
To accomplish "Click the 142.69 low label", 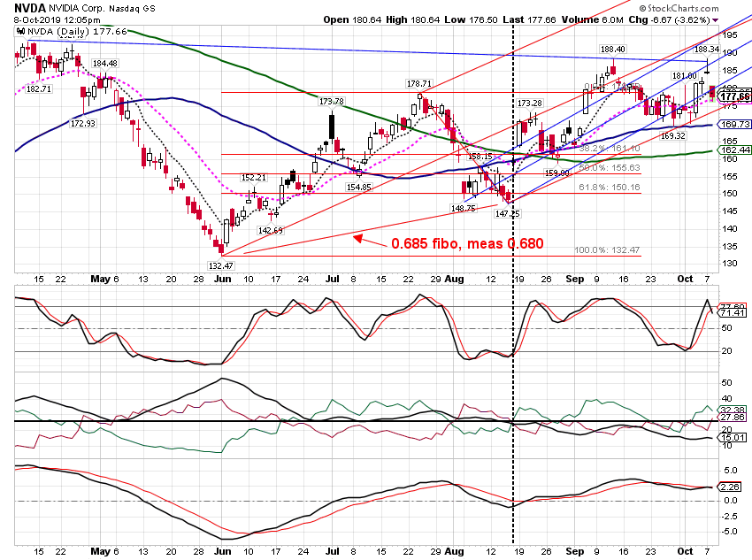I will pos(271,231).
